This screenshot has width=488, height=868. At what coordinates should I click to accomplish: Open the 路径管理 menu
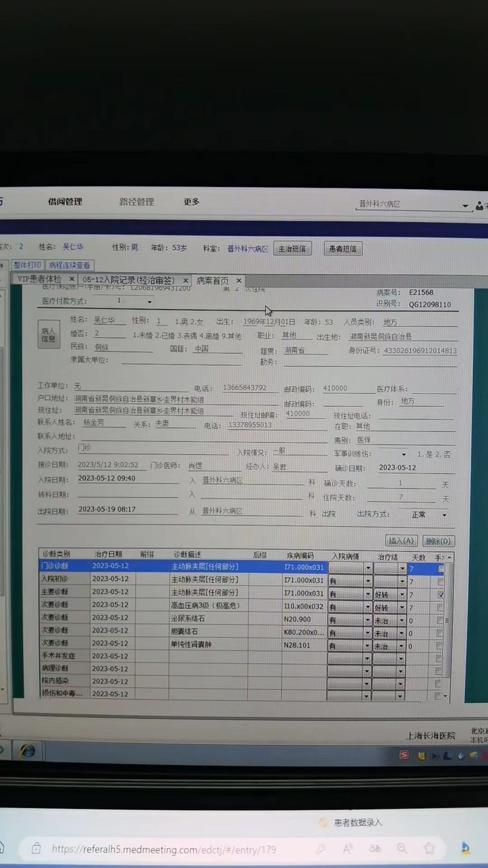tap(137, 202)
